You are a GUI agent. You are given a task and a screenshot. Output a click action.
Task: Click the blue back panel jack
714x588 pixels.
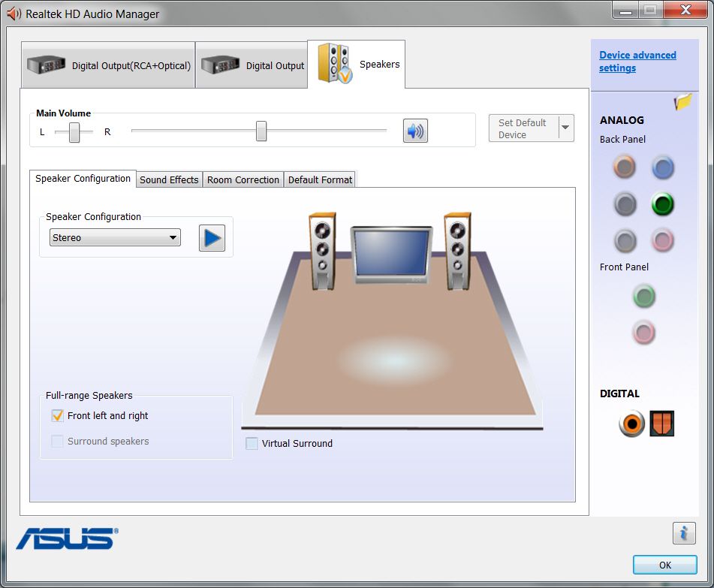pos(662,167)
